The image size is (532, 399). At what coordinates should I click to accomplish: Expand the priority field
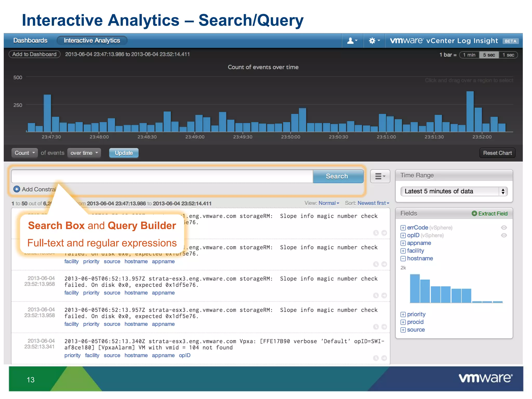point(403,315)
